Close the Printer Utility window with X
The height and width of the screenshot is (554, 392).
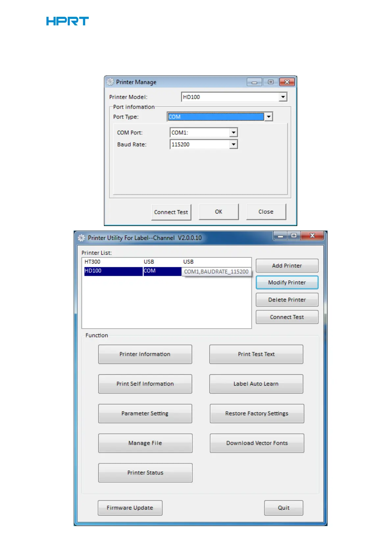tap(312, 236)
